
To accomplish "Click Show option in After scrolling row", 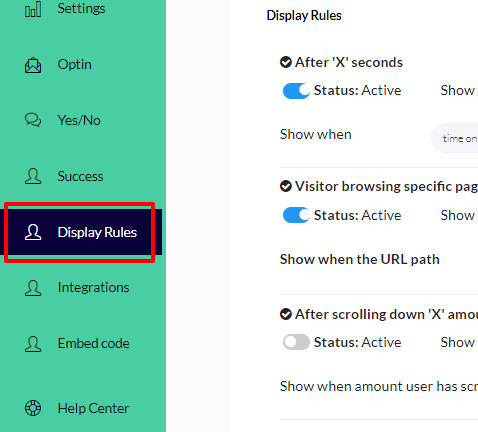I will (x=457, y=342).
